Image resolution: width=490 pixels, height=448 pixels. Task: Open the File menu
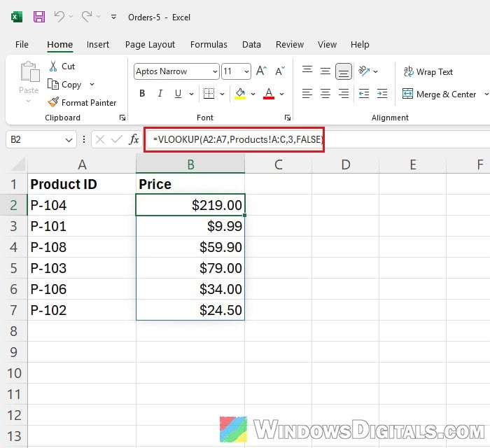[x=22, y=44]
